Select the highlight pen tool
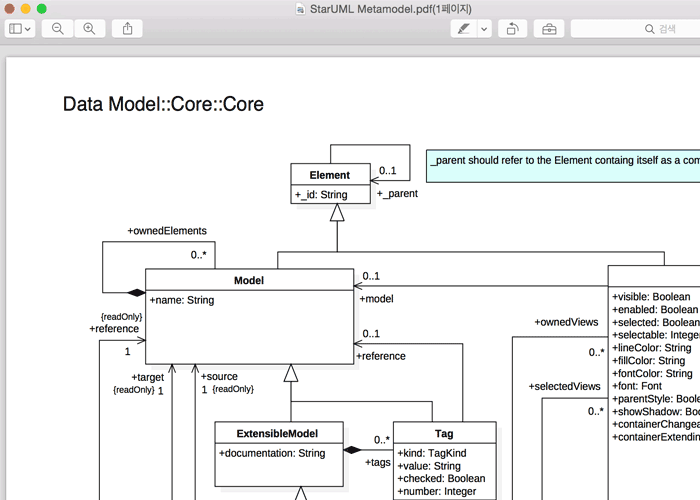 462,29
